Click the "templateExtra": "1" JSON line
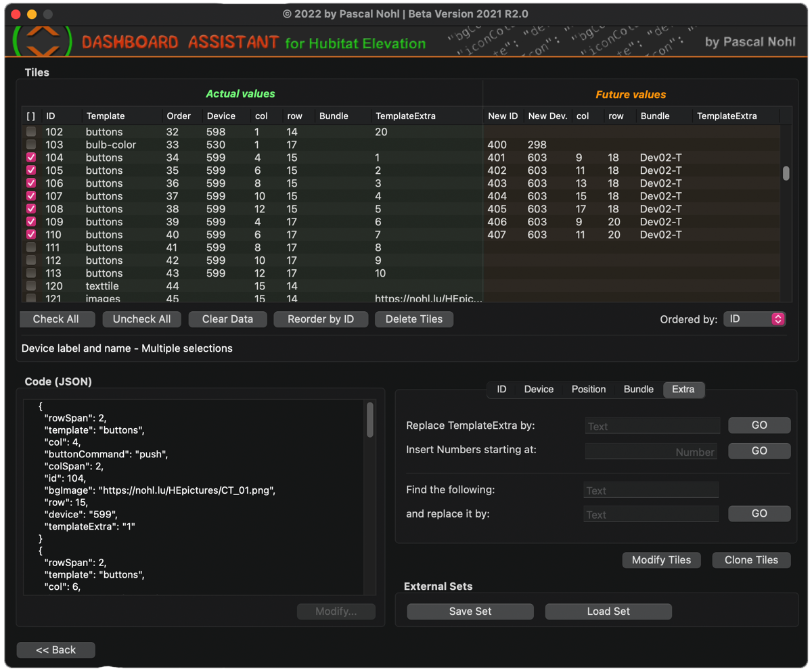 (x=90, y=526)
